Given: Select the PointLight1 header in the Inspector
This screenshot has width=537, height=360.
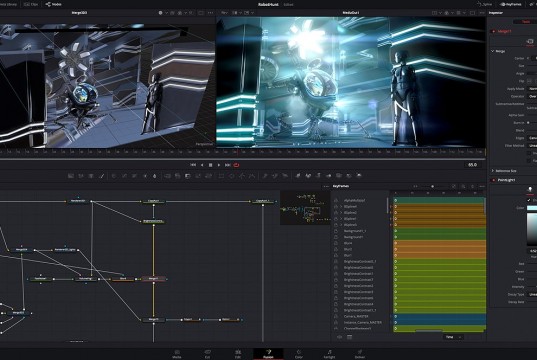Looking at the screenshot, I should 507,180.
